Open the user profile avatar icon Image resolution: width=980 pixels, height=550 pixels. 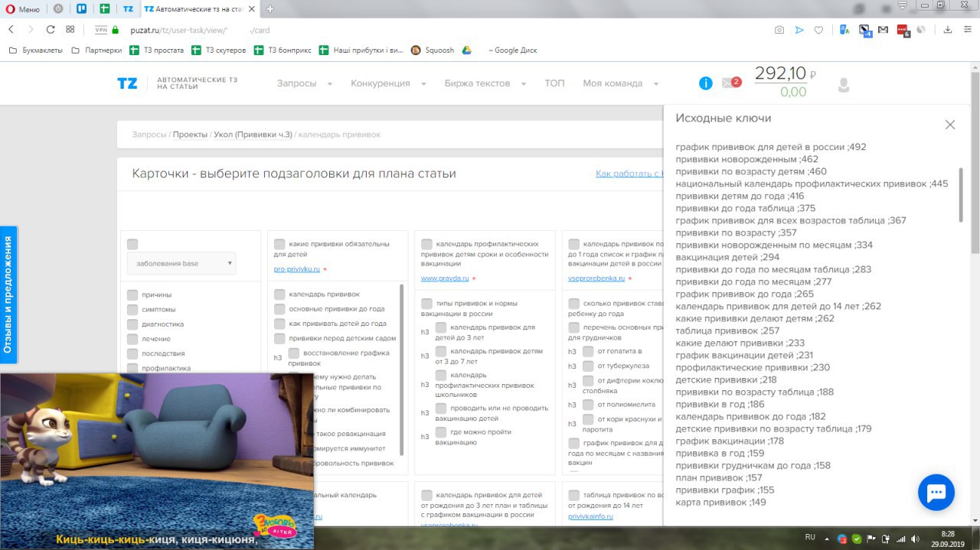pos(844,85)
